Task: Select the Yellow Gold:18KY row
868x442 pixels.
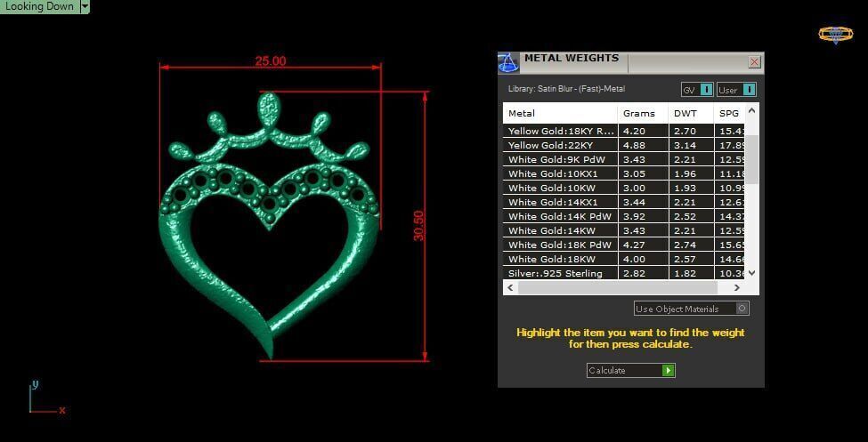Action: coord(624,131)
